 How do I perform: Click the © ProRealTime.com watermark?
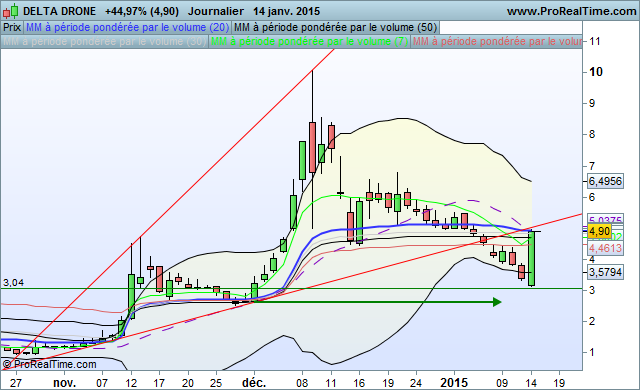[x=49, y=364]
